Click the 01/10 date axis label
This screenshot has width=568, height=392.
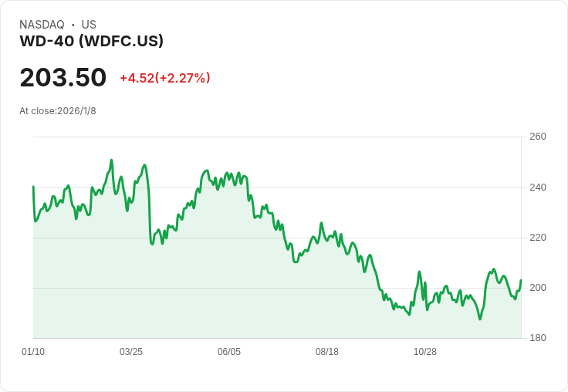point(33,351)
